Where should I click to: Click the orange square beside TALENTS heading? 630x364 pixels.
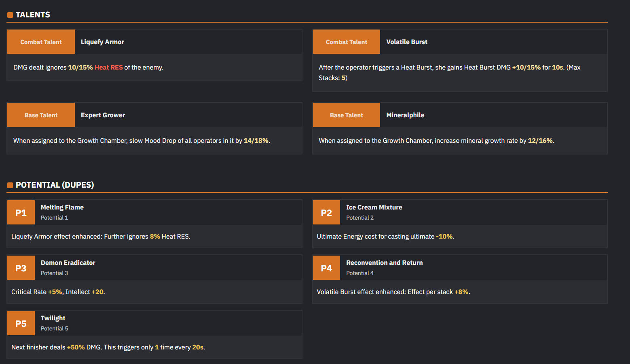tap(10, 15)
